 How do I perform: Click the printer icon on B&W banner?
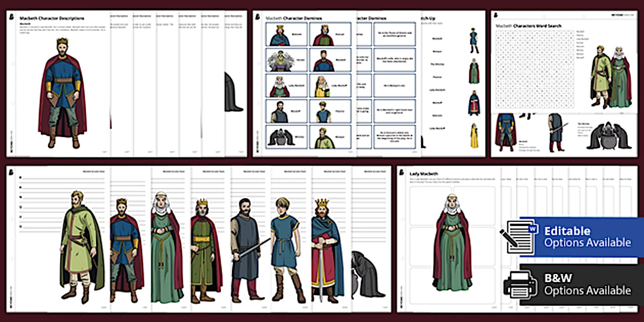coord(521,284)
